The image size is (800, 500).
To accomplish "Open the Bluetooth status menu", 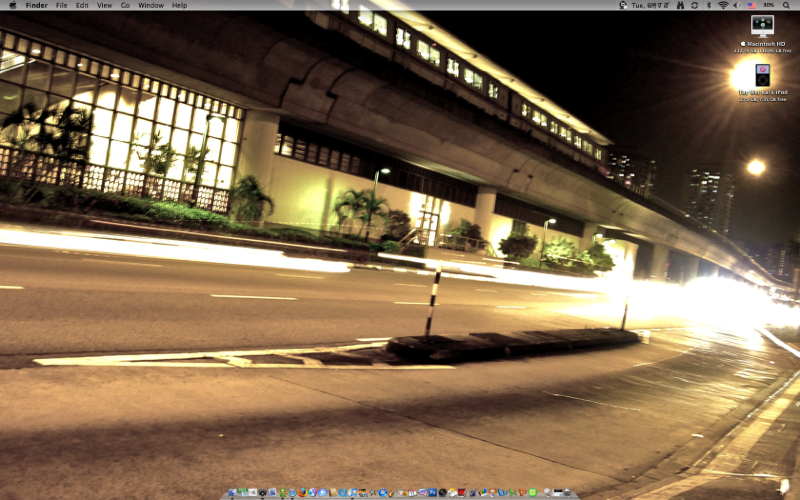I will click(x=709, y=5).
